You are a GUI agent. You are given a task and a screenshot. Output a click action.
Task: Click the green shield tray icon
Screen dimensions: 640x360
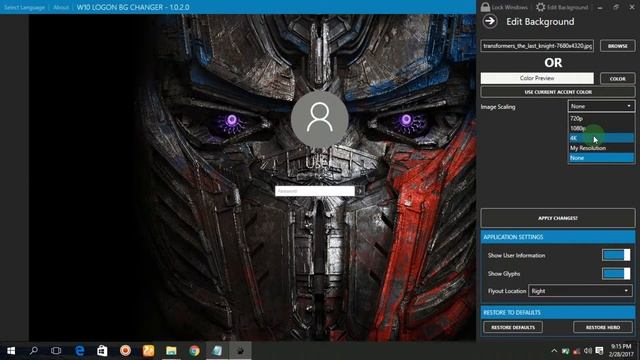coord(565,351)
